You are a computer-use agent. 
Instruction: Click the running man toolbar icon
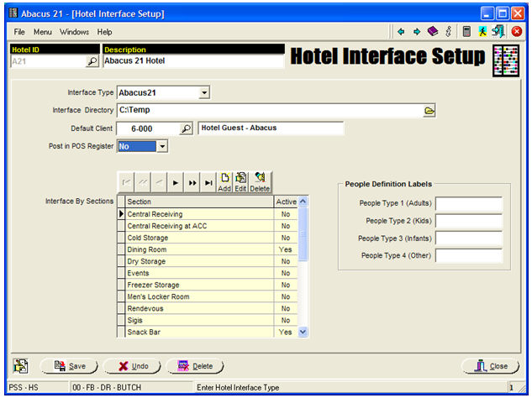[482, 32]
